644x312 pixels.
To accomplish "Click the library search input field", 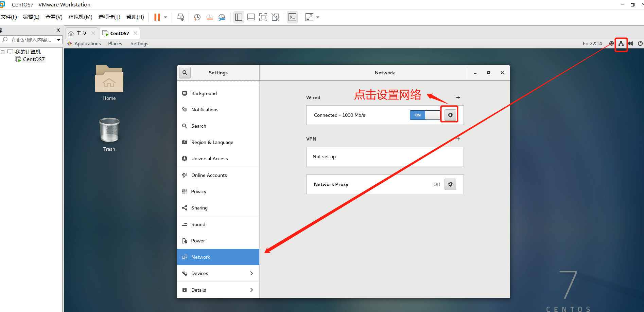I will pyautogui.click(x=32, y=40).
